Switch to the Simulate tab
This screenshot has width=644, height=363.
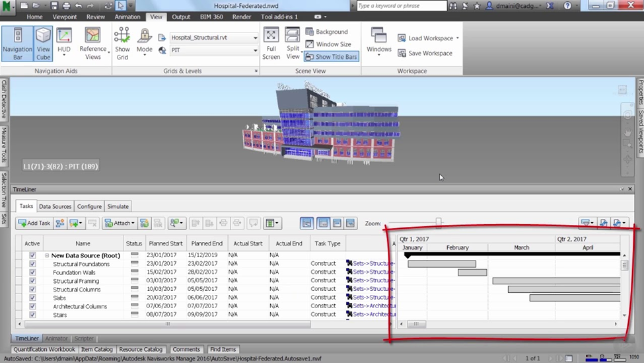point(118,206)
